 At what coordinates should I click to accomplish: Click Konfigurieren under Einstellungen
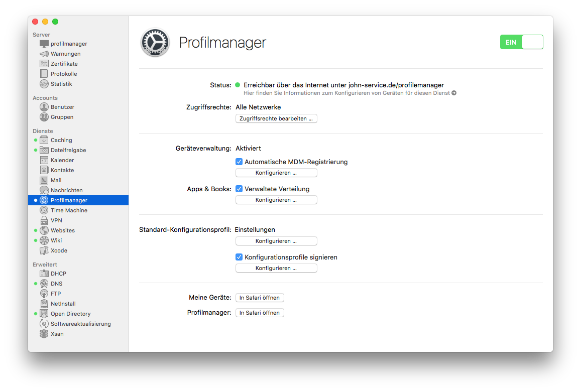coord(276,241)
